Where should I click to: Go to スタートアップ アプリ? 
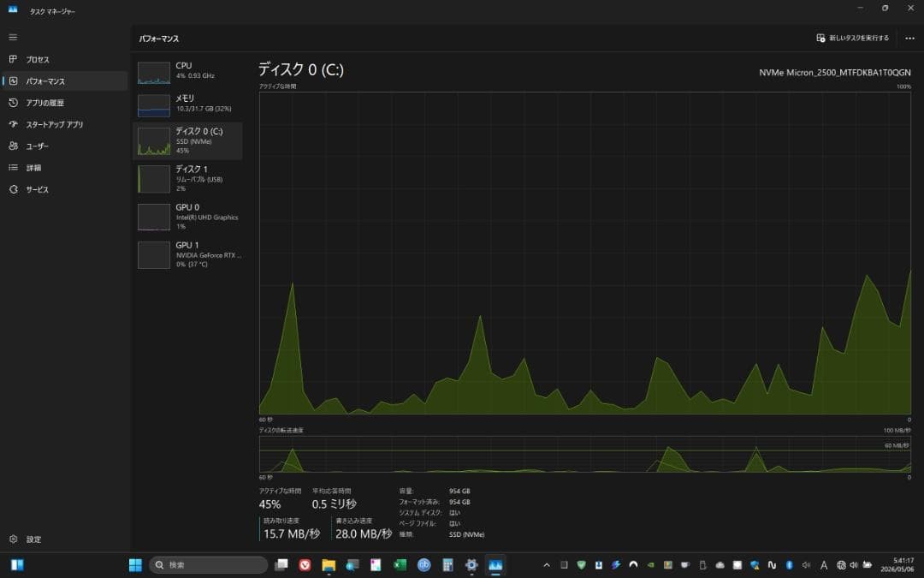(x=63, y=124)
